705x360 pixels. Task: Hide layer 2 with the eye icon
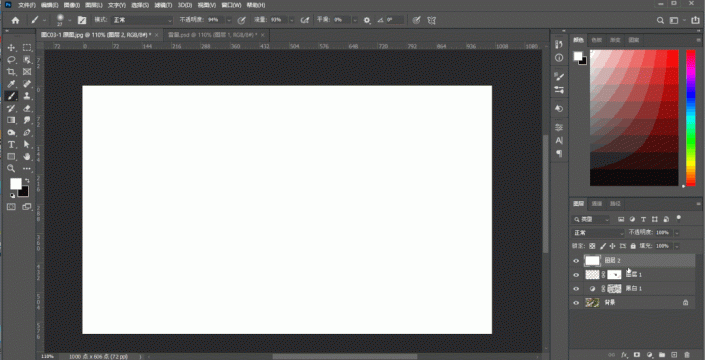576,261
